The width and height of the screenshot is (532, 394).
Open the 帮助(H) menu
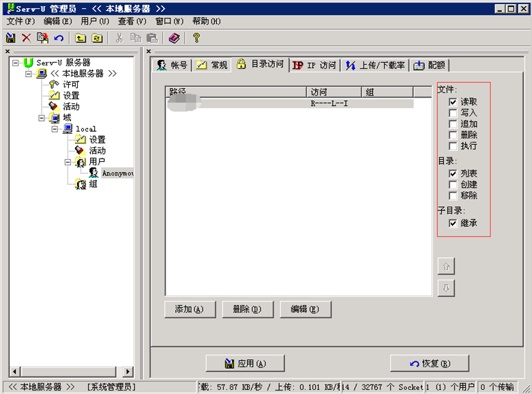(x=206, y=21)
